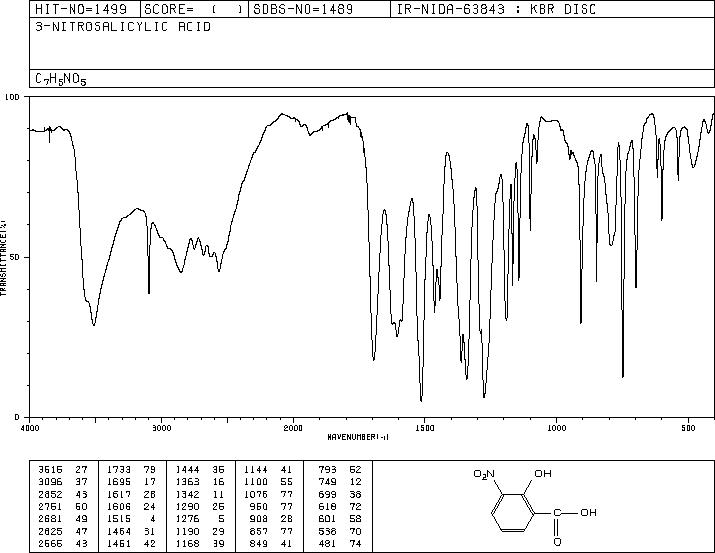This screenshot has width=715, height=553.
Task: Click the 2681 peak entry in table
Action: 62,519
